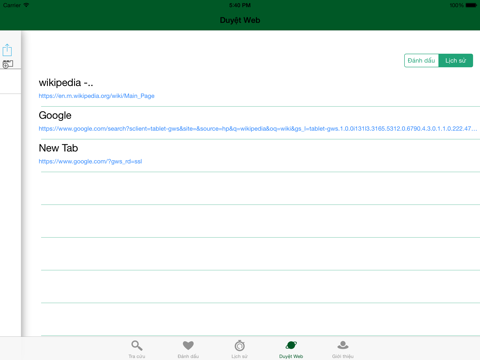Open the new tab icon below share

(x=8, y=64)
